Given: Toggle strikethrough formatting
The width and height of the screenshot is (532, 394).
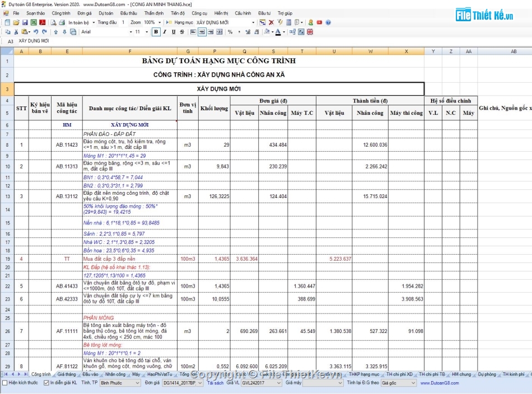Looking at the screenshot, I should click(x=182, y=32).
